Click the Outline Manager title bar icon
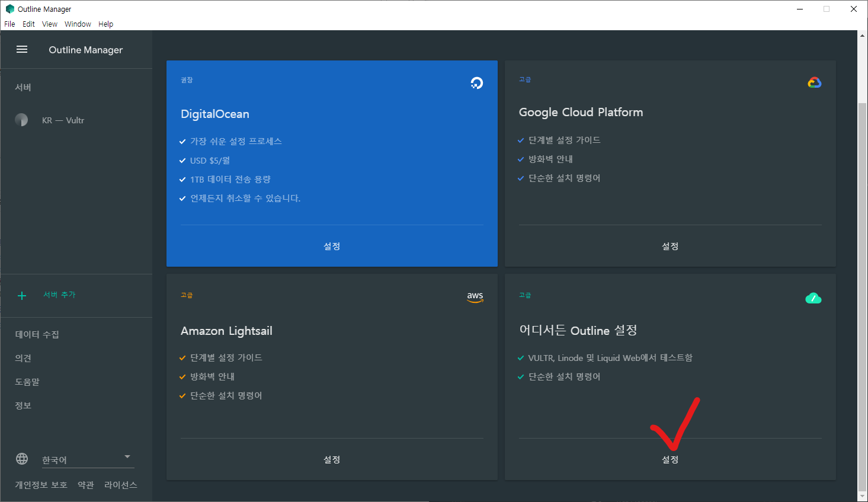Image resolution: width=868 pixels, height=502 pixels. click(x=9, y=9)
